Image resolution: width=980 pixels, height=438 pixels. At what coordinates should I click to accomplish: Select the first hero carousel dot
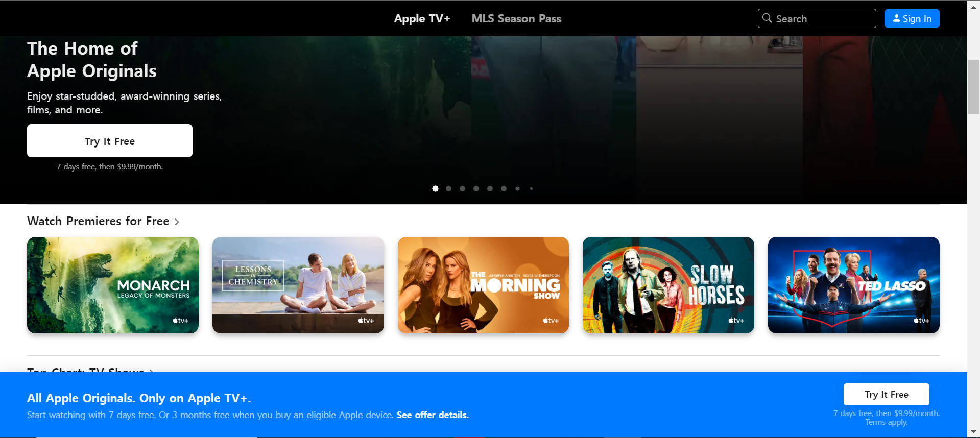coord(435,189)
